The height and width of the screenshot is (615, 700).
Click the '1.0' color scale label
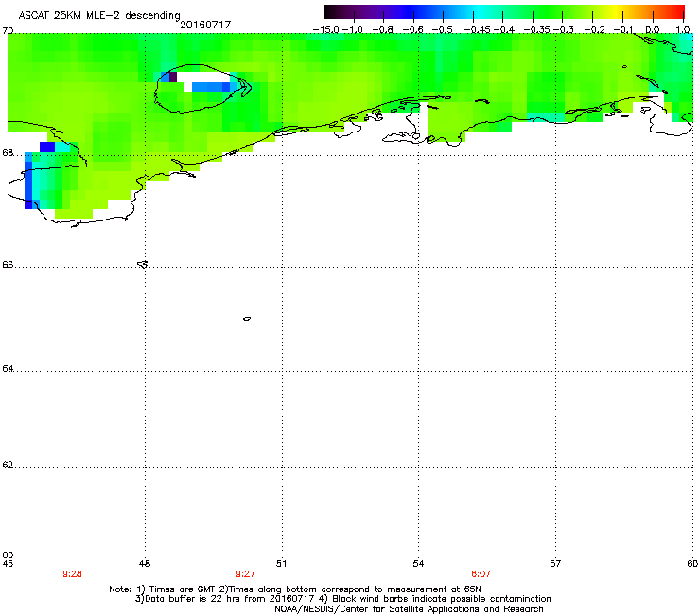pyautogui.click(x=683, y=30)
